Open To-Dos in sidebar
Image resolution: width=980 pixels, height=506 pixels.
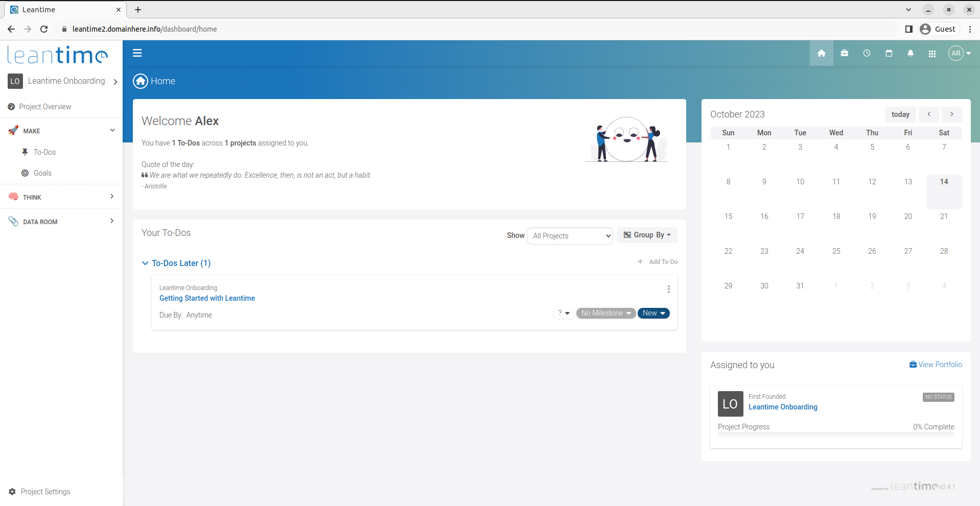tap(44, 152)
